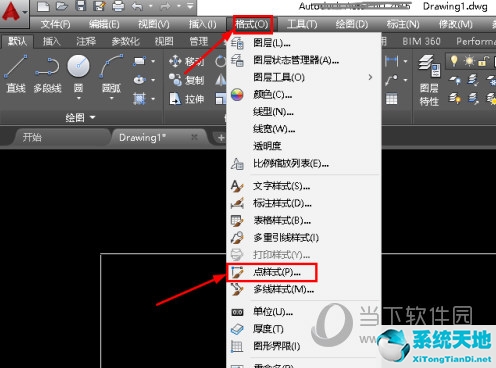Image resolution: width=496 pixels, height=368 pixels.
Task: Click the 拉伸 (Stretch) tool
Action: pyautogui.click(x=186, y=99)
